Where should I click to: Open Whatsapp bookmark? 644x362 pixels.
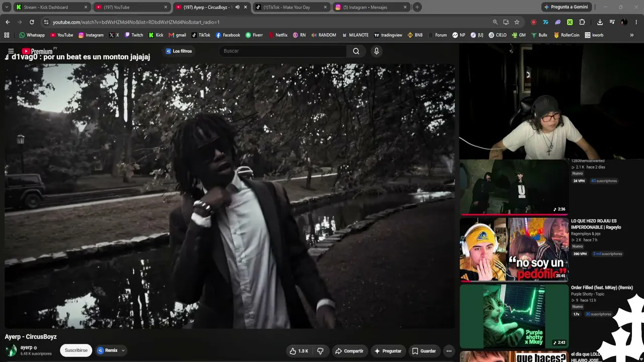point(32,35)
